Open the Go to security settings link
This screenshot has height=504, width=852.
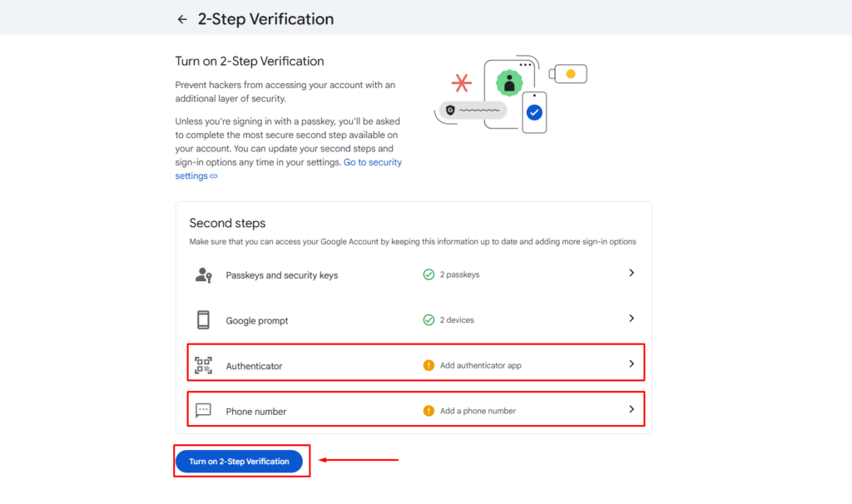click(373, 162)
